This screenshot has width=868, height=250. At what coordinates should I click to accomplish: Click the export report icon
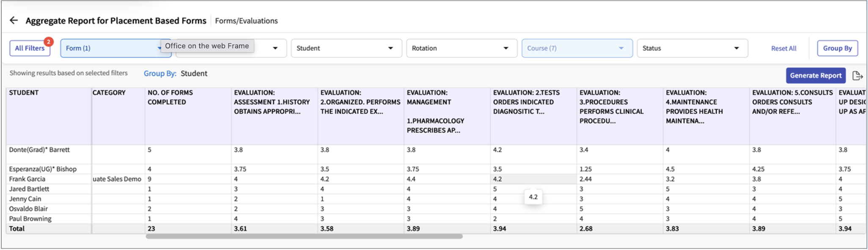(x=857, y=75)
